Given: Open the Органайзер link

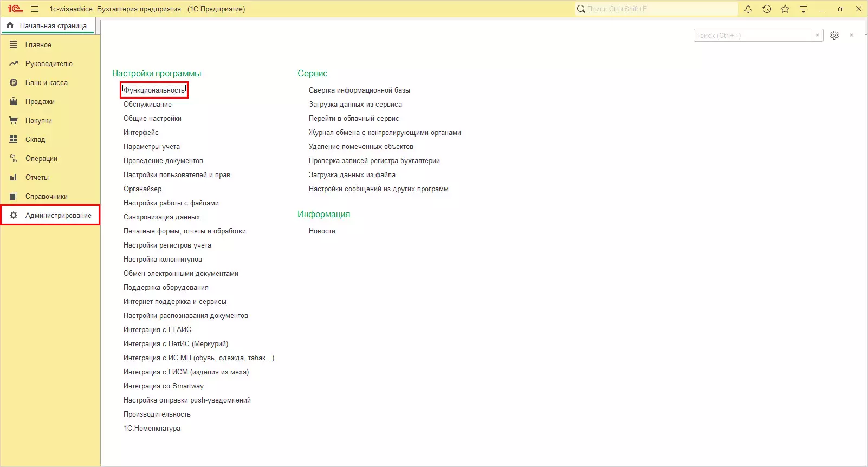Looking at the screenshot, I should [142, 189].
